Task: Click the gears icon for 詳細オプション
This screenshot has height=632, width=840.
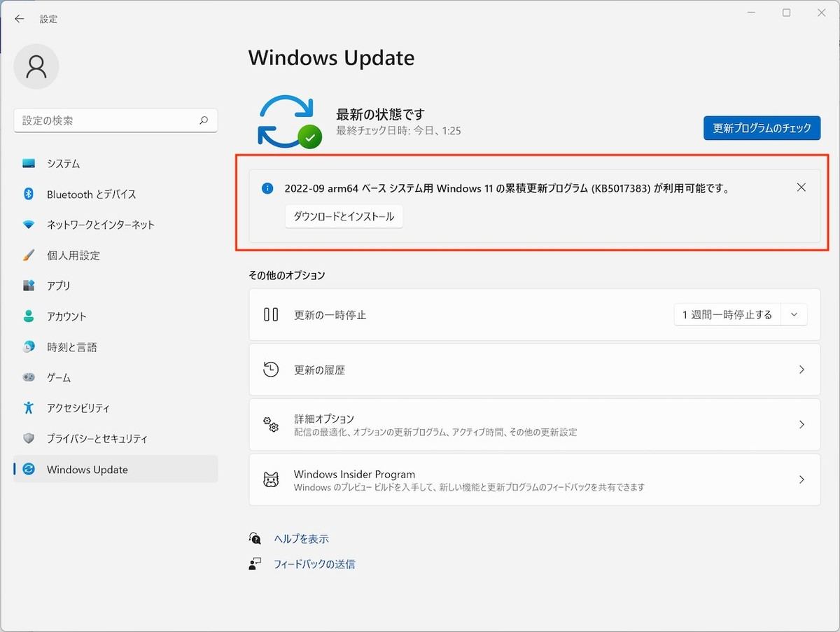Action: click(271, 424)
